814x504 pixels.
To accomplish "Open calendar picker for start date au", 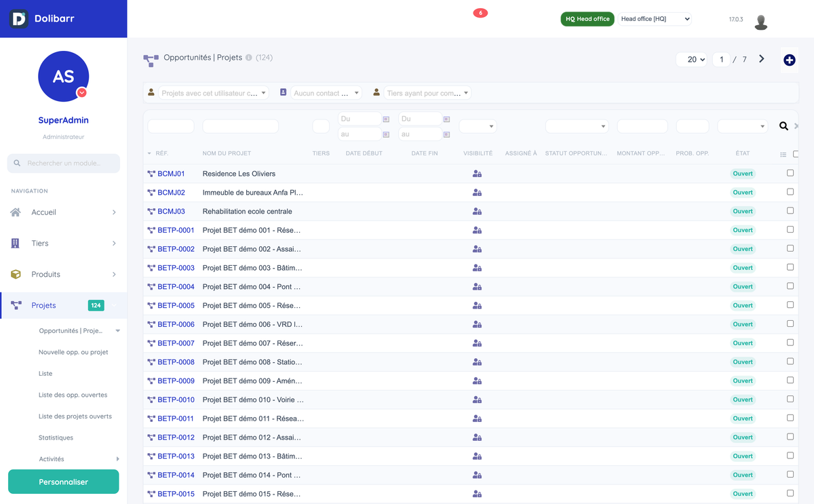I will click(x=386, y=134).
